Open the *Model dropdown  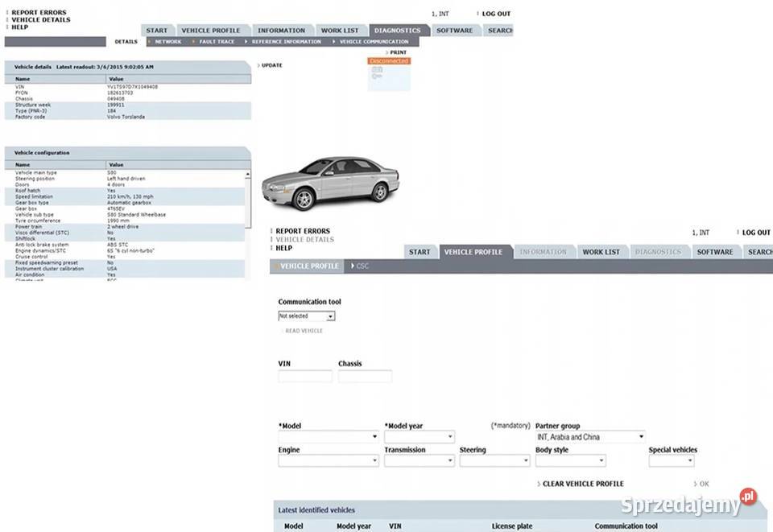click(329, 437)
